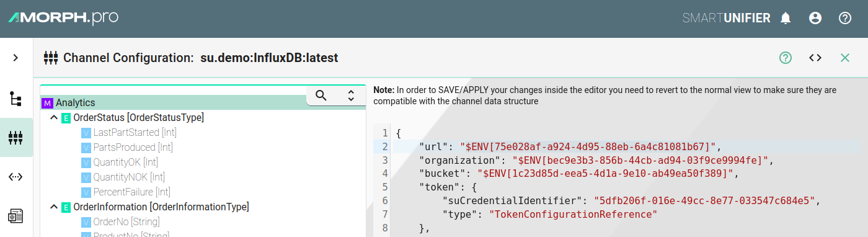Click the organization ENV value string
The width and height of the screenshot is (868, 237).
tap(640, 161)
